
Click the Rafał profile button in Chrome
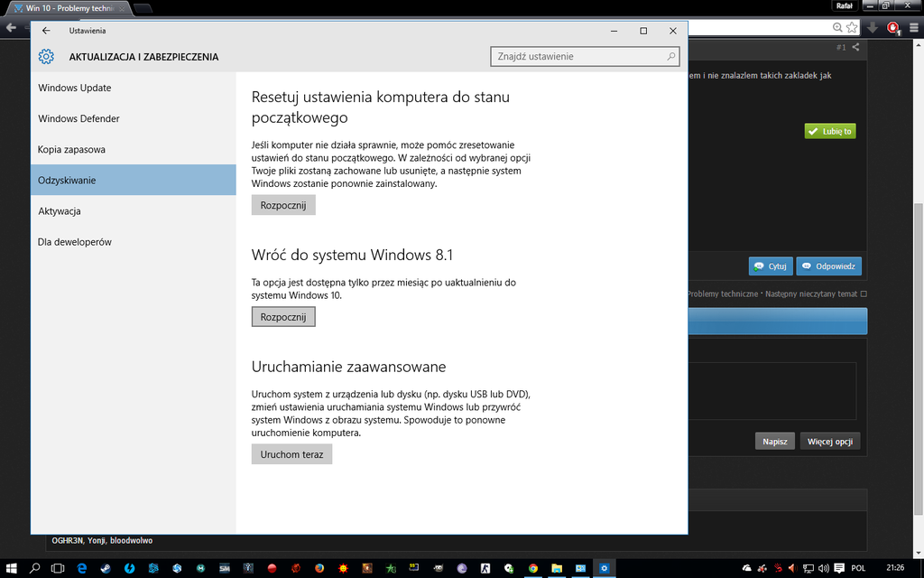[x=845, y=6]
